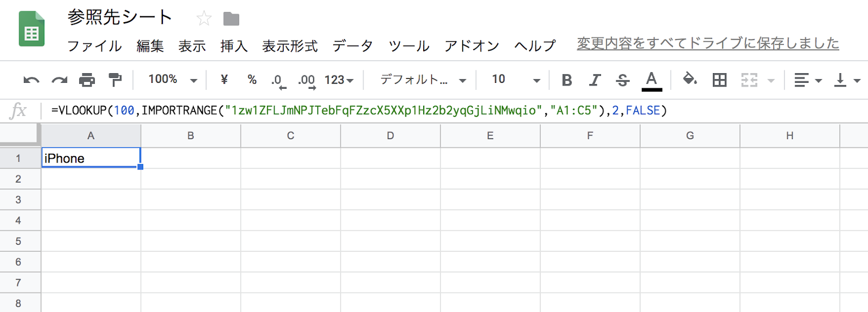The width and height of the screenshot is (868, 312).
Task: Open the ファイル menu
Action: click(94, 46)
